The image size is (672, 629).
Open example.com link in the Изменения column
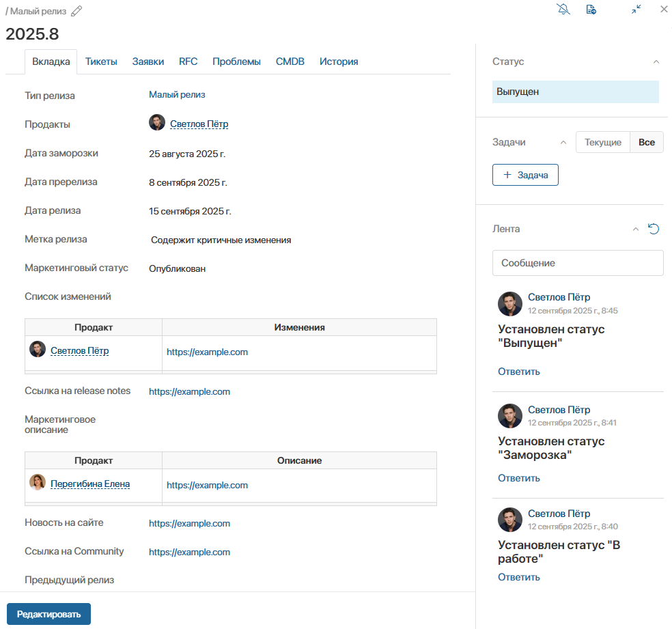coord(207,352)
